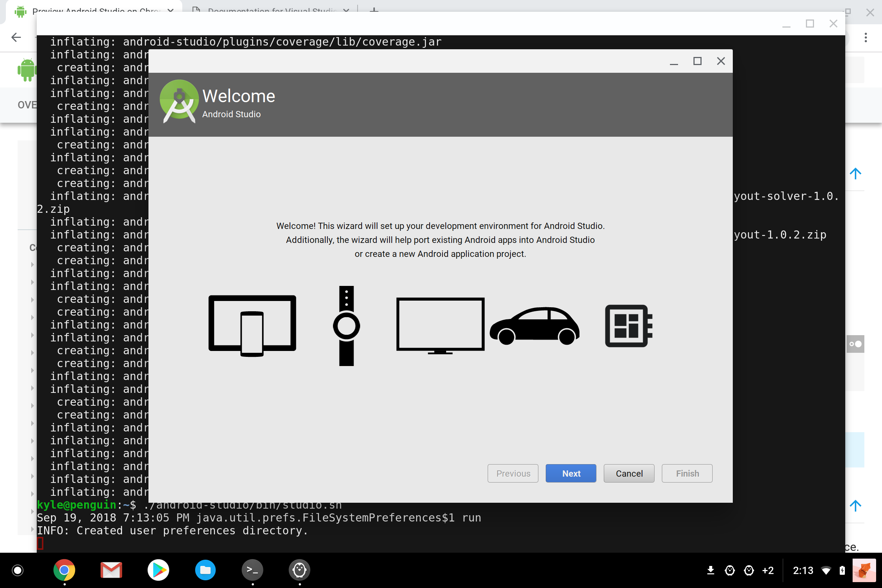This screenshot has width=882, height=588.
Task: Open the Terminal app in the shelf
Action: 252,570
